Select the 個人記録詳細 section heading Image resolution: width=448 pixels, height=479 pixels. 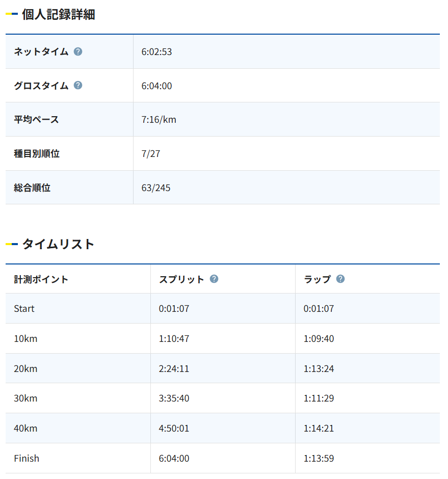58,14
